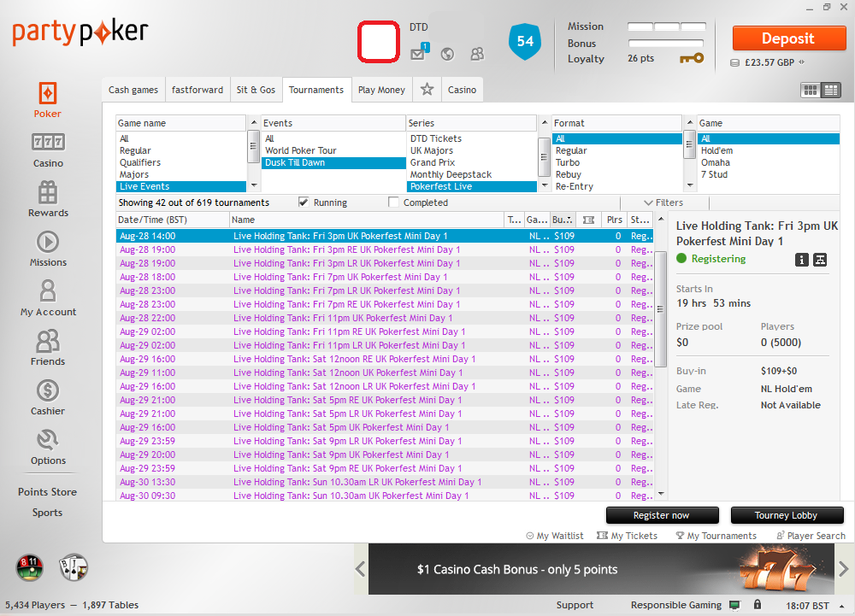Click the Game name list down arrow
Viewport: 855px width, 616px height.
(x=254, y=185)
